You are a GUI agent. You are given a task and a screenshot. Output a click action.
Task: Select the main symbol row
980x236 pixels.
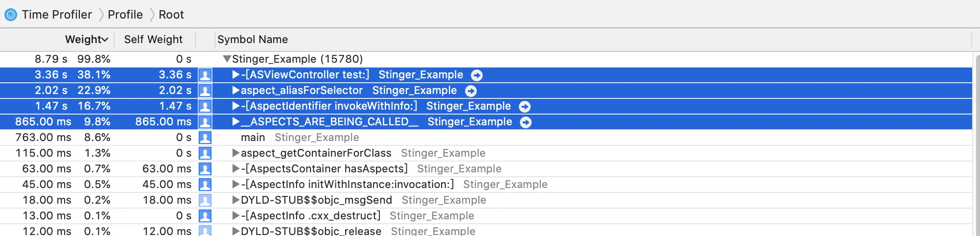pyautogui.click(x=486, y=138)
